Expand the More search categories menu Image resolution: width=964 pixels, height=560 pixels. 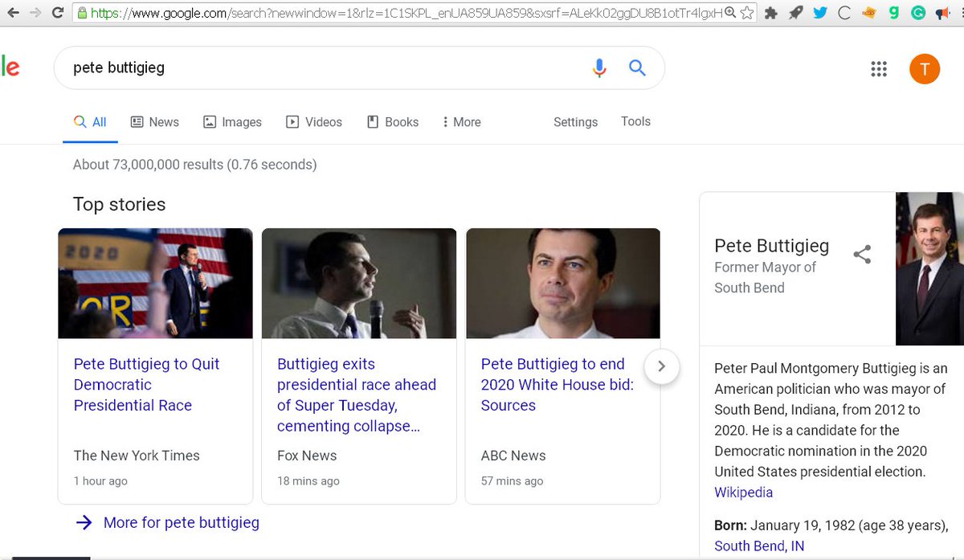click(462, 122)
